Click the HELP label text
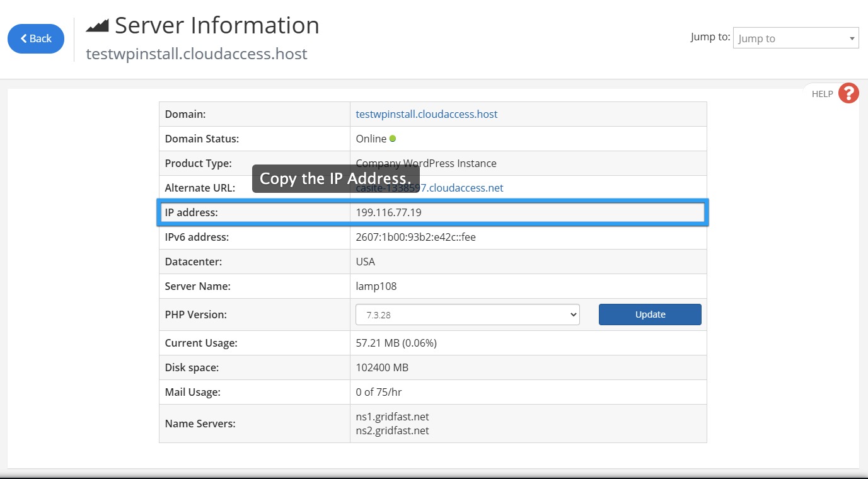 point(822,94)
